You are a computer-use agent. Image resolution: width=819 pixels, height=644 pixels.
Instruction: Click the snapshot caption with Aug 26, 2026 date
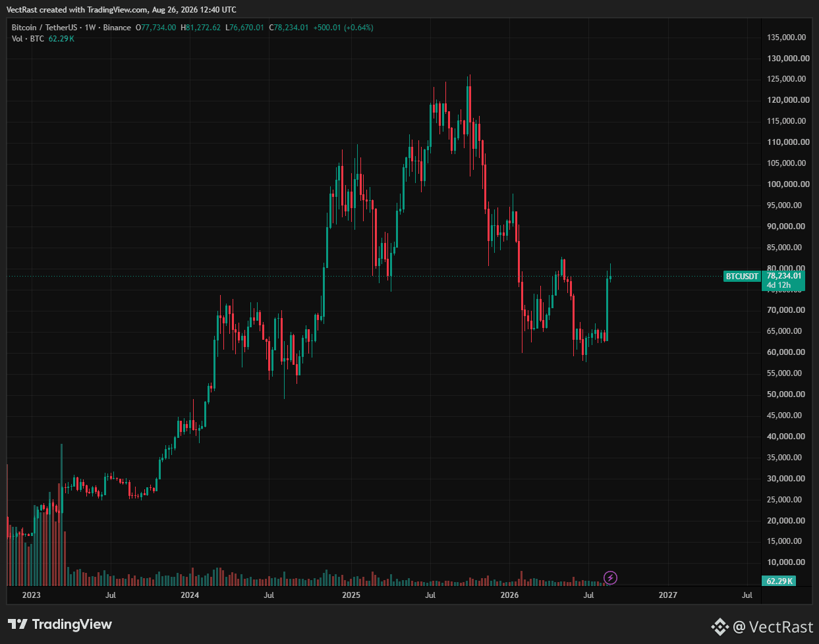[x=121, y=10]
